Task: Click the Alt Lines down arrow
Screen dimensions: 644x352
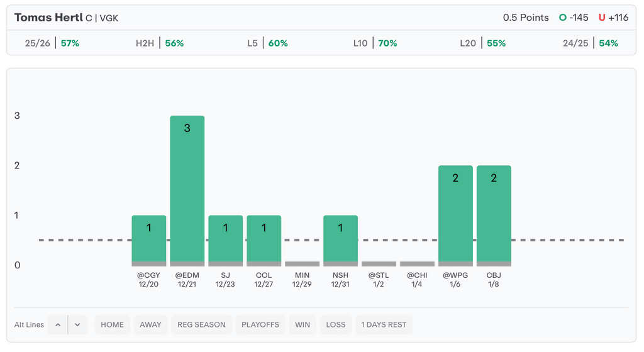Action: point(77,325)
